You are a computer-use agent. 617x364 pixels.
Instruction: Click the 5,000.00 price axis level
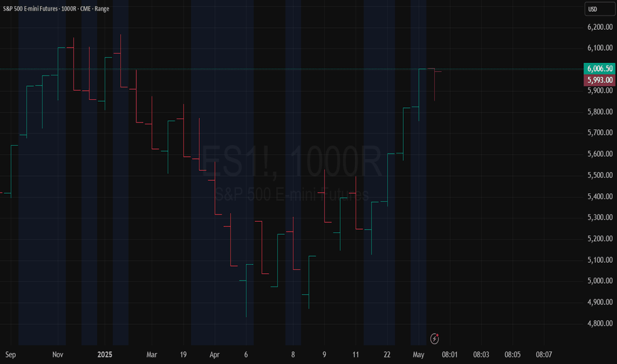pos(600,281)
